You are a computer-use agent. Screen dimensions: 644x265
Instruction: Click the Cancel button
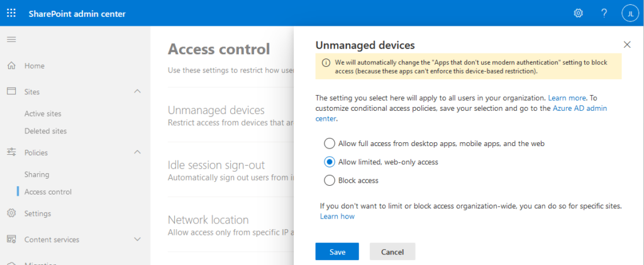392,251
